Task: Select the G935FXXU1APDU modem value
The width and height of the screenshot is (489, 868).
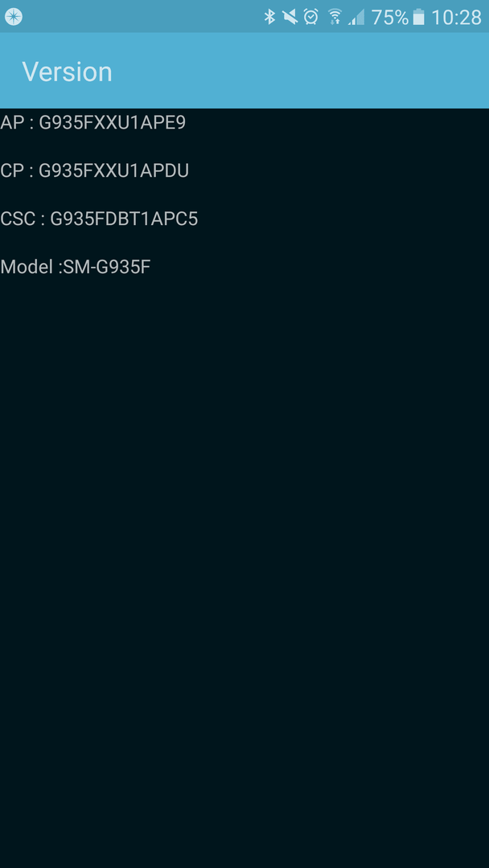Action: [113, 170]
